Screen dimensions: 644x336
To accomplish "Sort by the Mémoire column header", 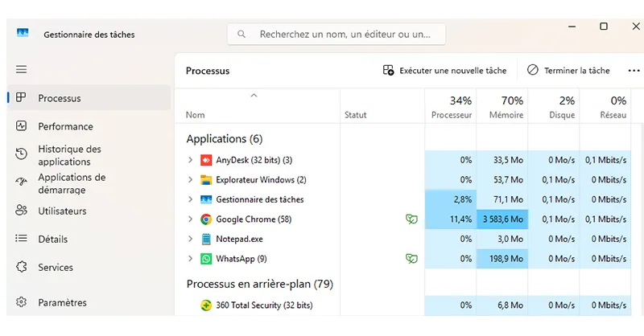I will (x=502, y=108).
